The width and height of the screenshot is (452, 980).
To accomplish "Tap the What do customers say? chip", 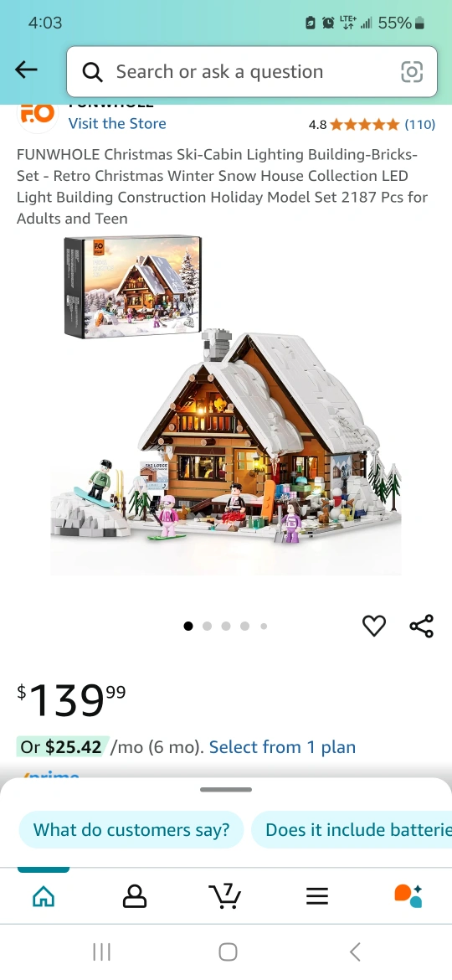I will point(131,829).
